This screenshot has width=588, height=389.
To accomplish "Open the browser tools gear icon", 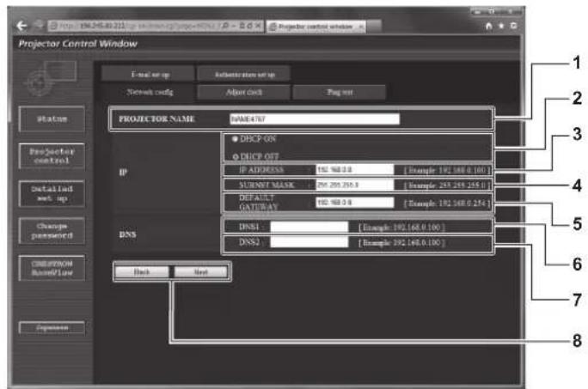I will click(x=513, y=26).
